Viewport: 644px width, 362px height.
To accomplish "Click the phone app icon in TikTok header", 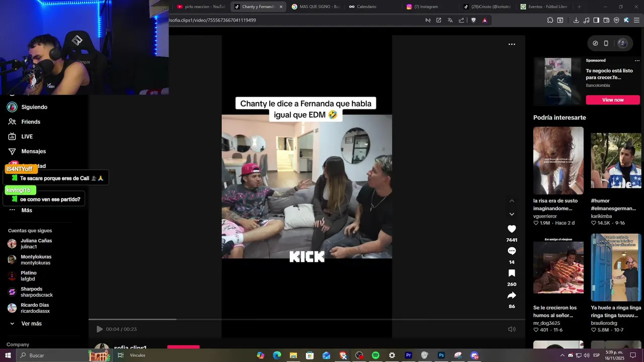I will point(606,43).
